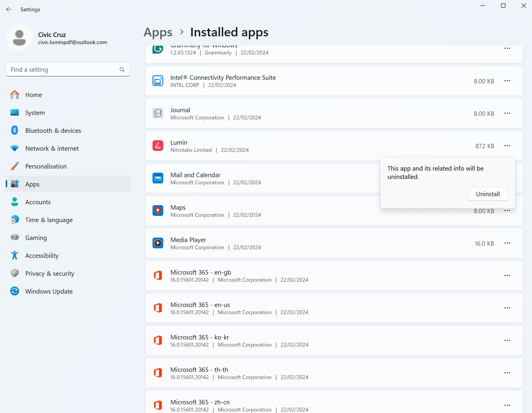The image size is (532, 413).
Task: Click the Bluetooth & devices icon
Action: pyautogui.click(x=14, y=130)
